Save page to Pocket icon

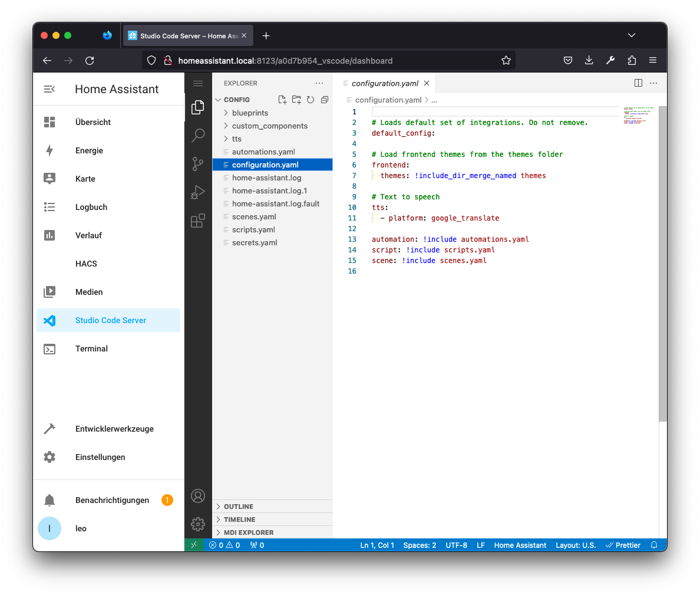(568, 60)
